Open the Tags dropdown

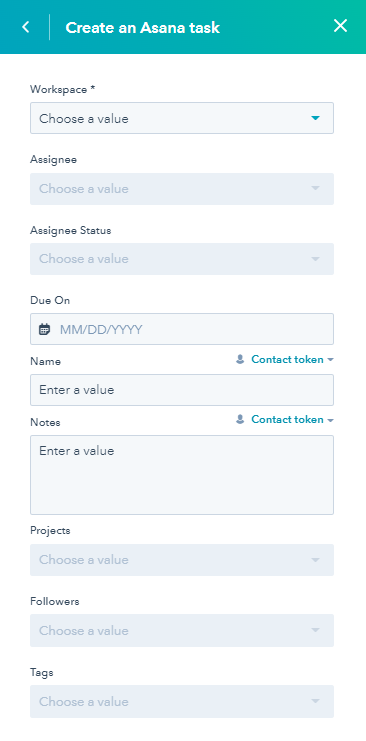pos(182,701)
